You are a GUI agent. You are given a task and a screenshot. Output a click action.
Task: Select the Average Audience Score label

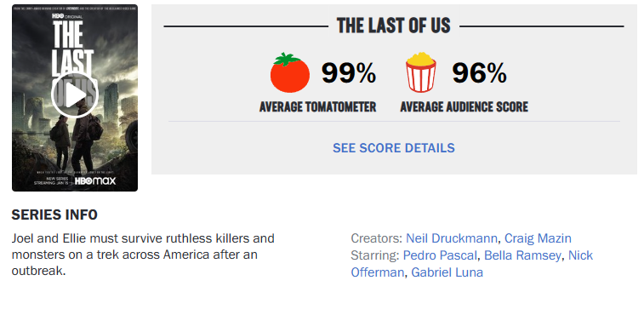[464, 106]
